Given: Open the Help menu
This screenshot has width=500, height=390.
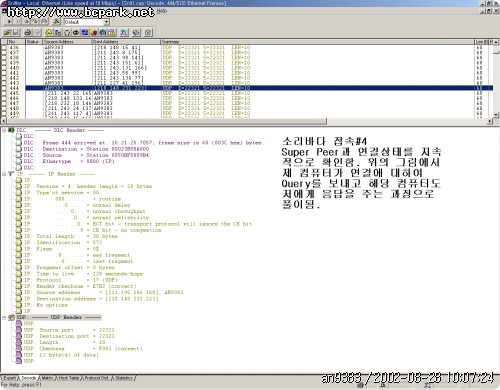Looking at the screenshot, I should click(x=162, y=11).
